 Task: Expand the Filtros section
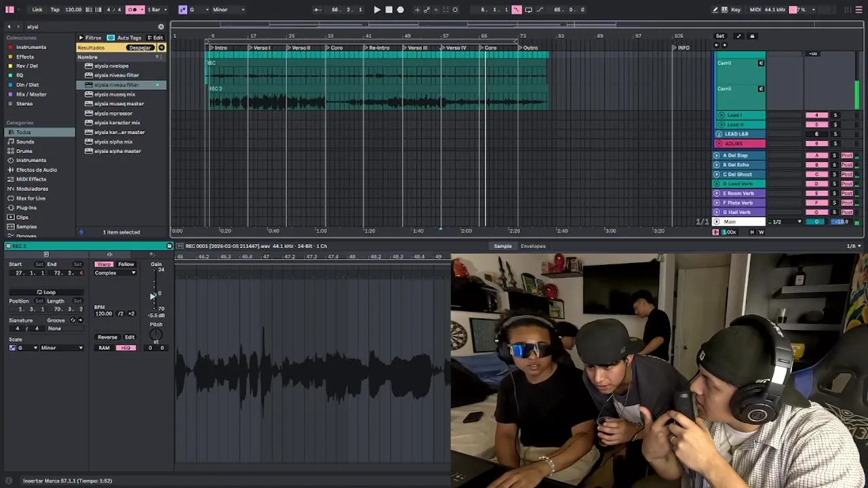pyautogui.click(x=90, y=38)
